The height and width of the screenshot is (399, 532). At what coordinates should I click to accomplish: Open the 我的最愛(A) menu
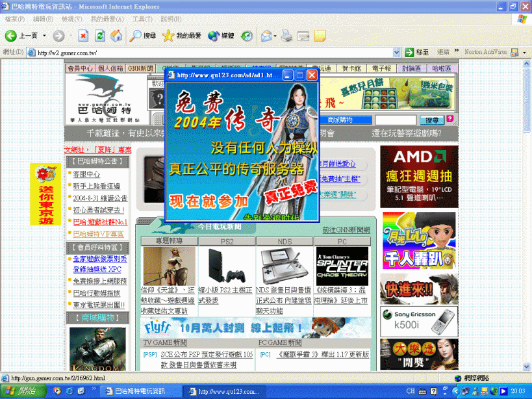click(107, 19)
